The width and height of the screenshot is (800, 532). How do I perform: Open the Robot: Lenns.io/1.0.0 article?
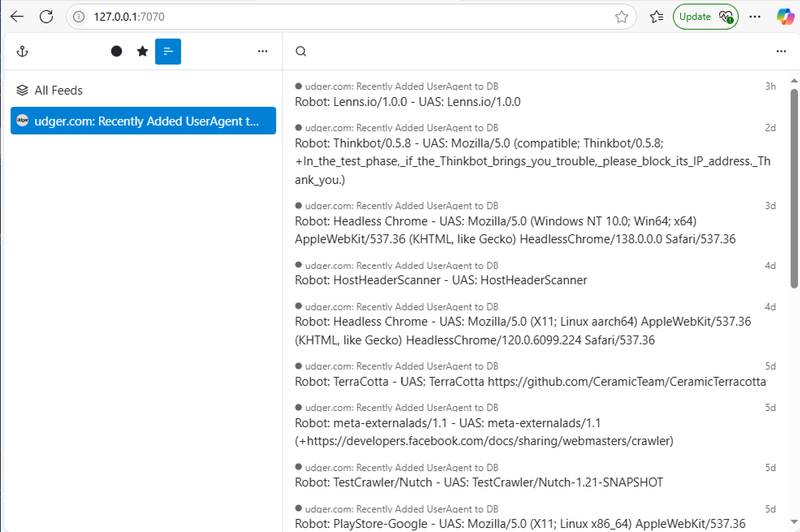tap(408, 102)
